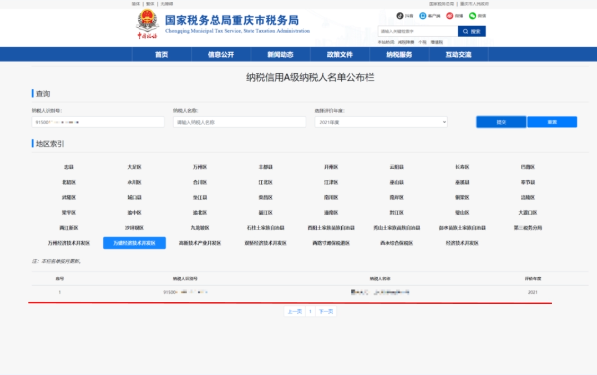
Task: Select 江津区 in the region index
Action: click(331, 182)
